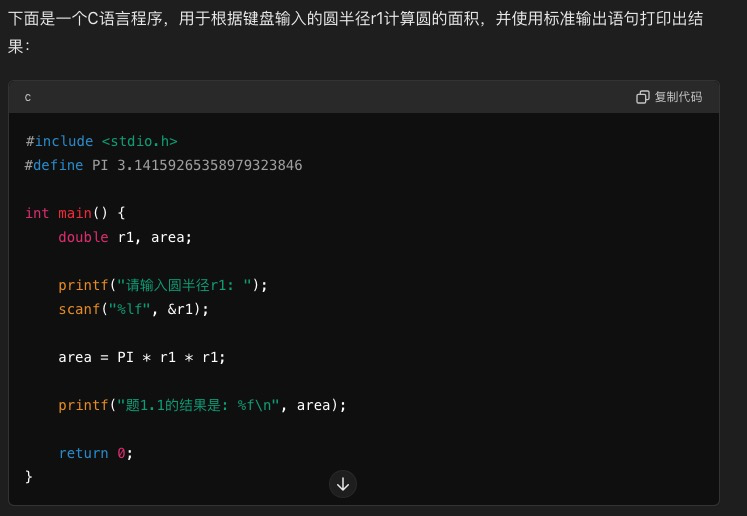Image resolution: width=747 pixels, height=516 pixels.
Task: Click the #define directive in the code
Action: pos(54,165)
